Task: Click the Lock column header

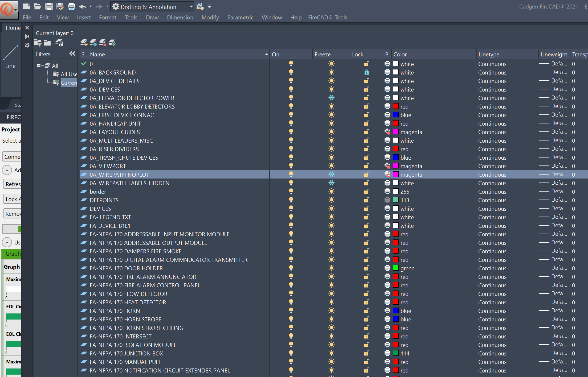Action: tap(366, 54)
